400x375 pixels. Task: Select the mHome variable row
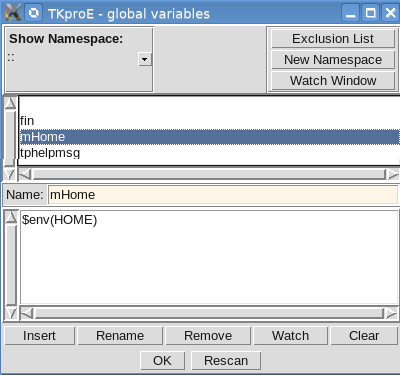click(x=209, y=137)
